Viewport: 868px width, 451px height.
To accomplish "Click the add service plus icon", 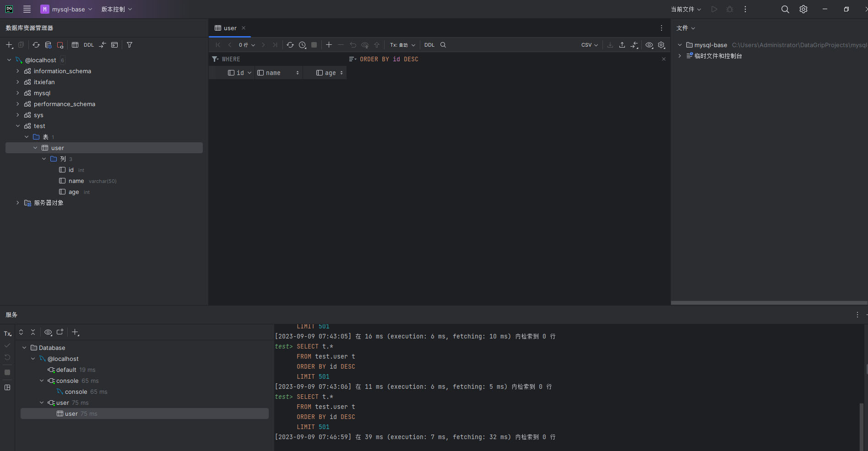I will 76,332.
